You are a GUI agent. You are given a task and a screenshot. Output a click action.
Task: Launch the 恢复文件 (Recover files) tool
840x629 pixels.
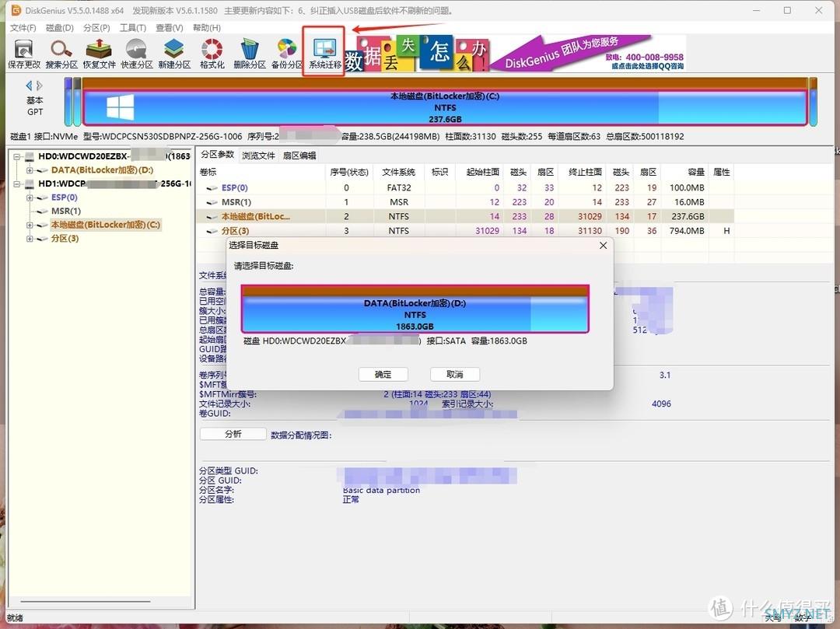99,54
